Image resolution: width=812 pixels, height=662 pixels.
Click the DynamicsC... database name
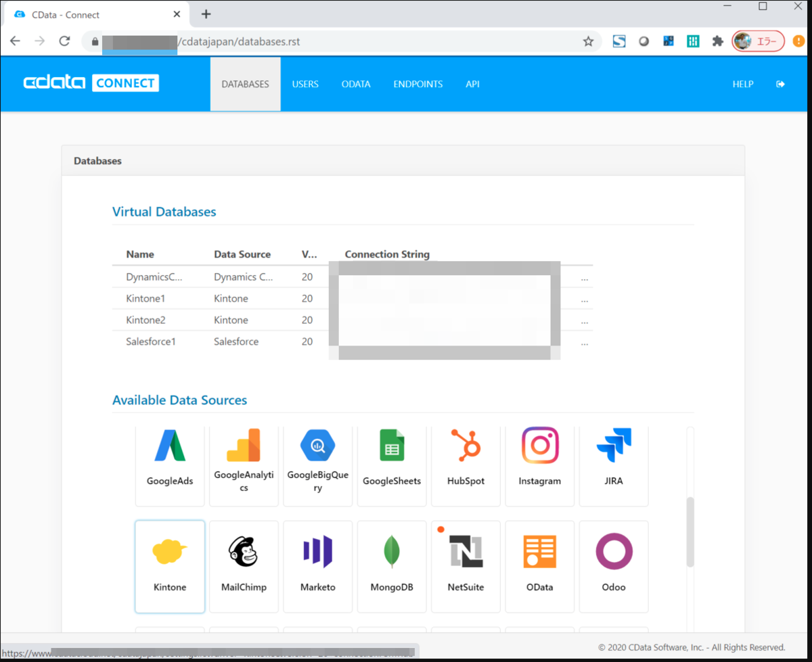(x=154, y=277)
